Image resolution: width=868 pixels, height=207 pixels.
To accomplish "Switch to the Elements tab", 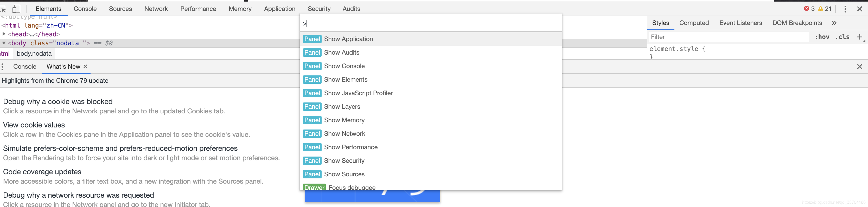I will (x=48, y=9).
